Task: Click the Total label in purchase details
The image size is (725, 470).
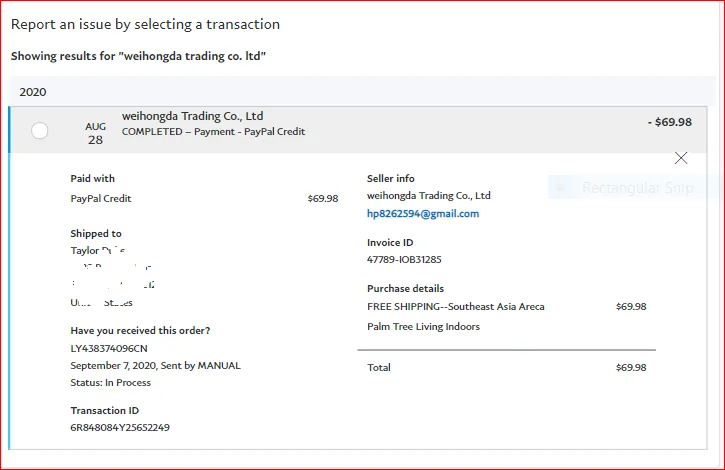Action: tap(379, 367)
